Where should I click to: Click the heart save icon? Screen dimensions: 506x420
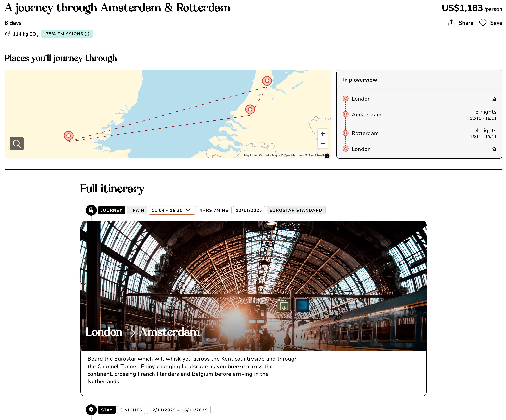click(x=483, y=23)
